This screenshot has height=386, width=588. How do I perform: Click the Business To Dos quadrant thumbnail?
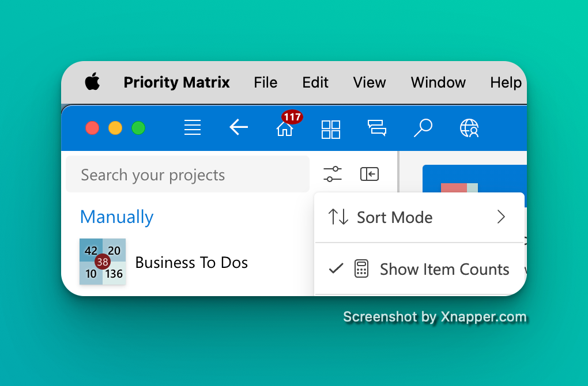coord(103,262)
